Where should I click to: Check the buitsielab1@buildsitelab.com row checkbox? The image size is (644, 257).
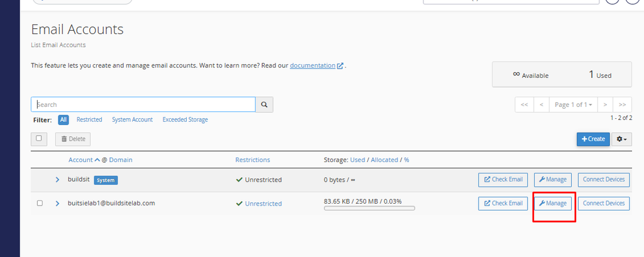coord(40,203)
